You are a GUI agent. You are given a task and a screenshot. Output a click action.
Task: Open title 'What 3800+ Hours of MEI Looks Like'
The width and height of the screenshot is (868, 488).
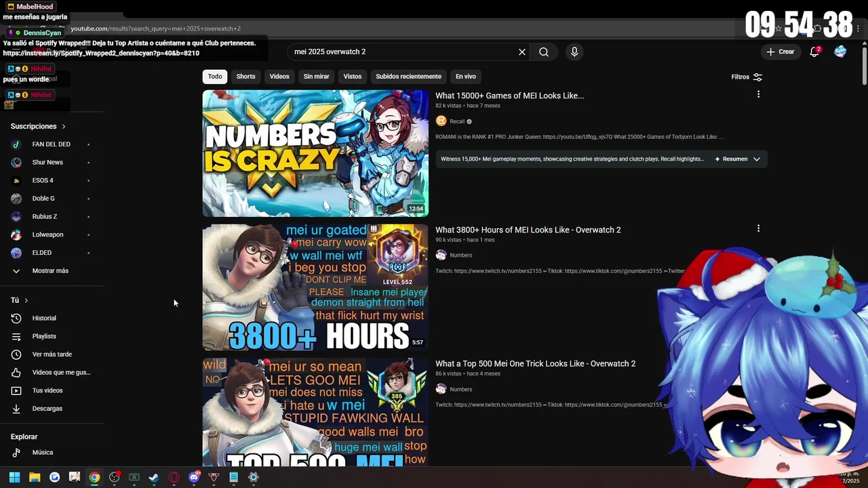(x=528, y=230)
